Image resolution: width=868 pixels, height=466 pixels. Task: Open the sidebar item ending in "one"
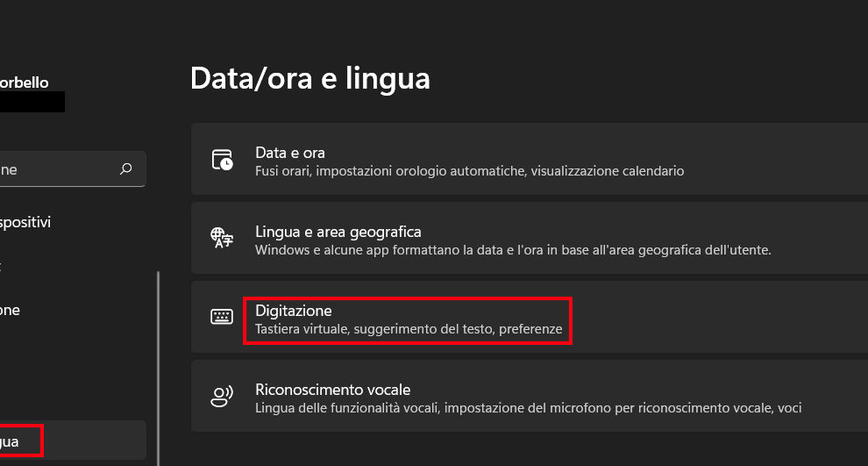[10, 310]
